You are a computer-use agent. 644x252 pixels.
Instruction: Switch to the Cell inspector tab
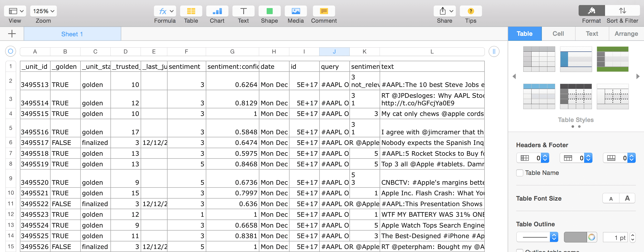point(558,34)
